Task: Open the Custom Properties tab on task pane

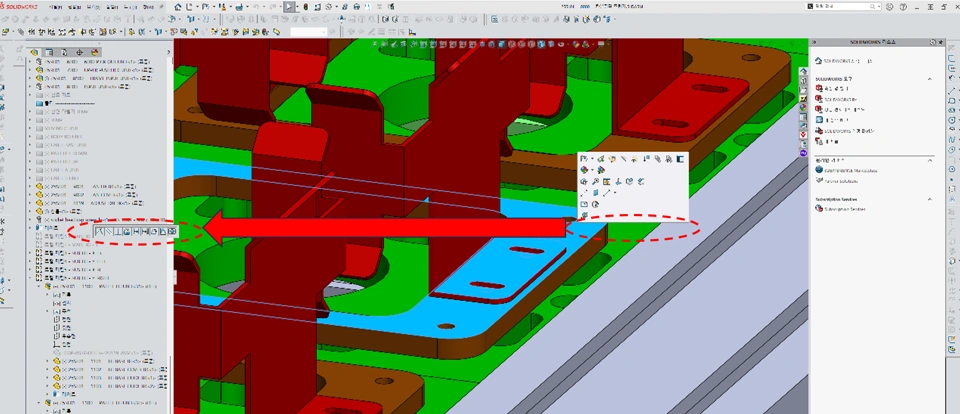Action: (803, 116)
